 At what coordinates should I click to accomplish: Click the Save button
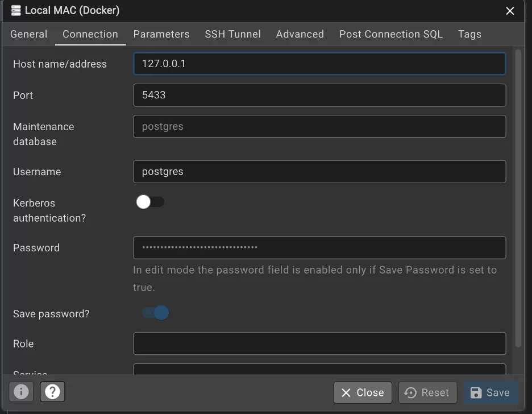491,392
